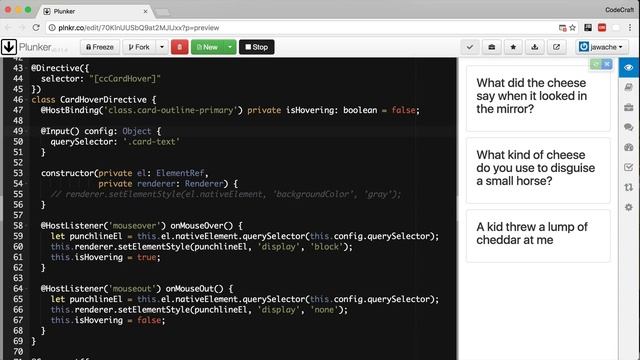Open preview in a separate window
The image size is (640, 360).
[x=556, y=47]
